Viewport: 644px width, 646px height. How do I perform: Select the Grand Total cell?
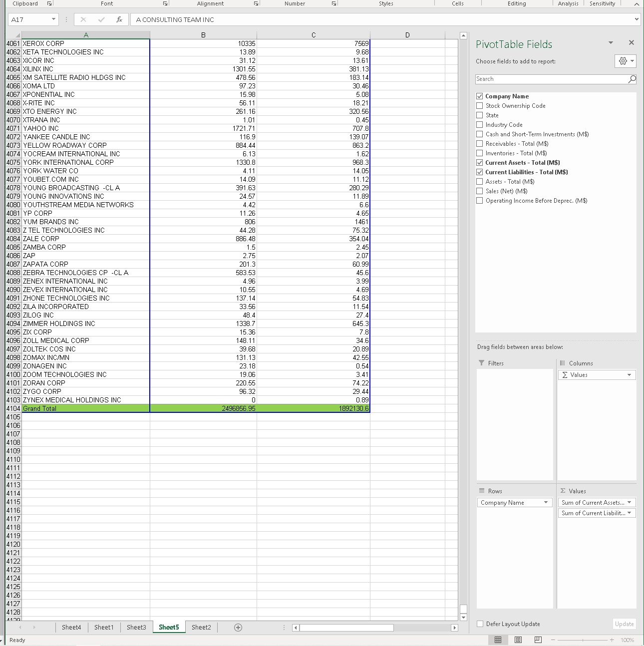point(40,408)
